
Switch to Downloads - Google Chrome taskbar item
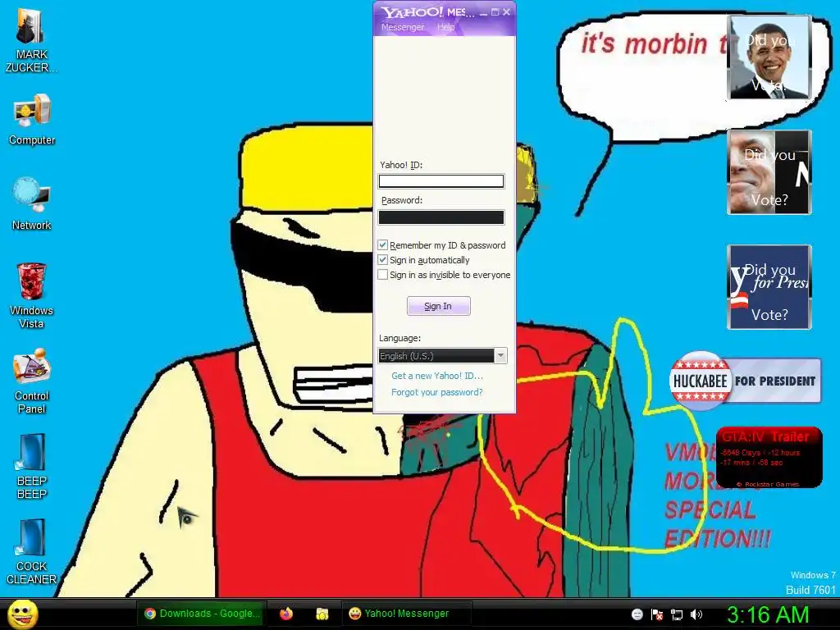coord(202,614)
